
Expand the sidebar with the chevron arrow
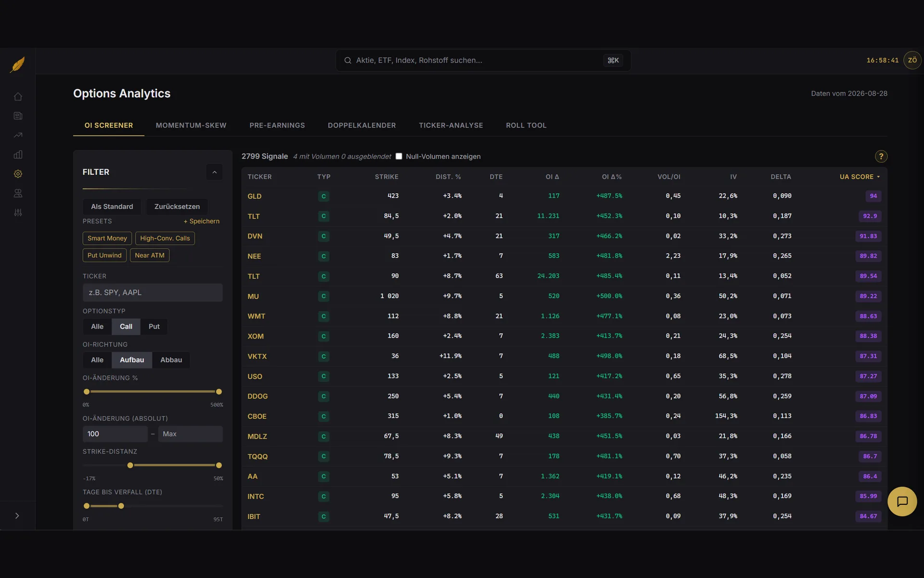[x=17, y=516]
